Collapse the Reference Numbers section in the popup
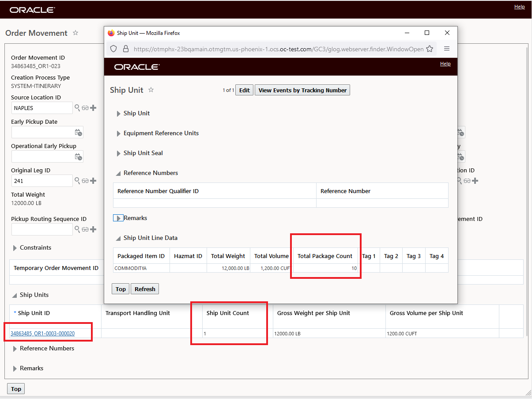 tap(118, 174)
